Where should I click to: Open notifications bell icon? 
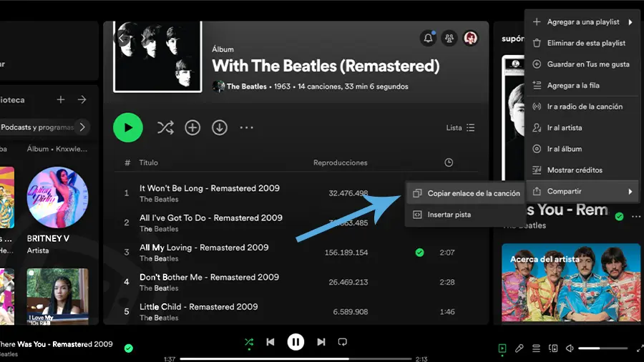pyautogui.click(x=428, y=38)
